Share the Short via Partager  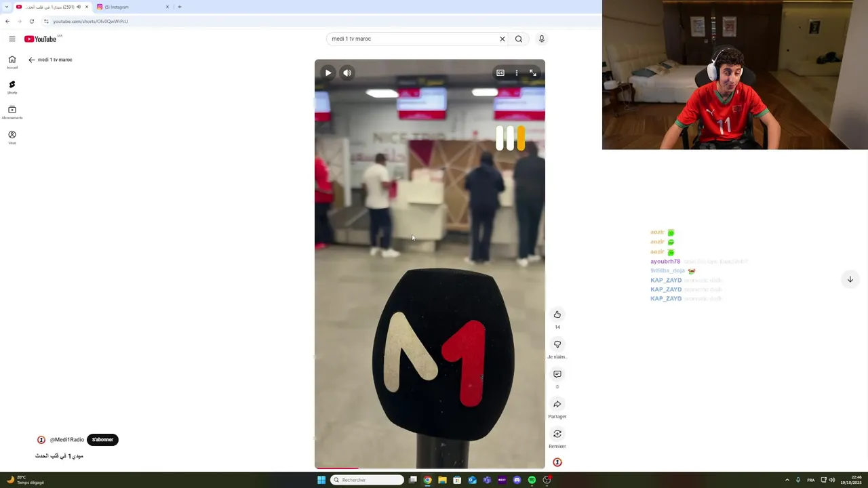point(557,405)
